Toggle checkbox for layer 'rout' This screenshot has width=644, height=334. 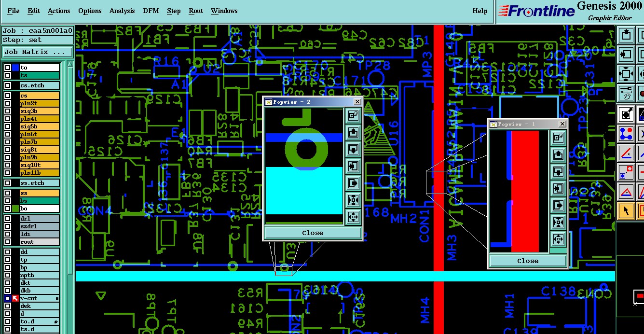8,242
